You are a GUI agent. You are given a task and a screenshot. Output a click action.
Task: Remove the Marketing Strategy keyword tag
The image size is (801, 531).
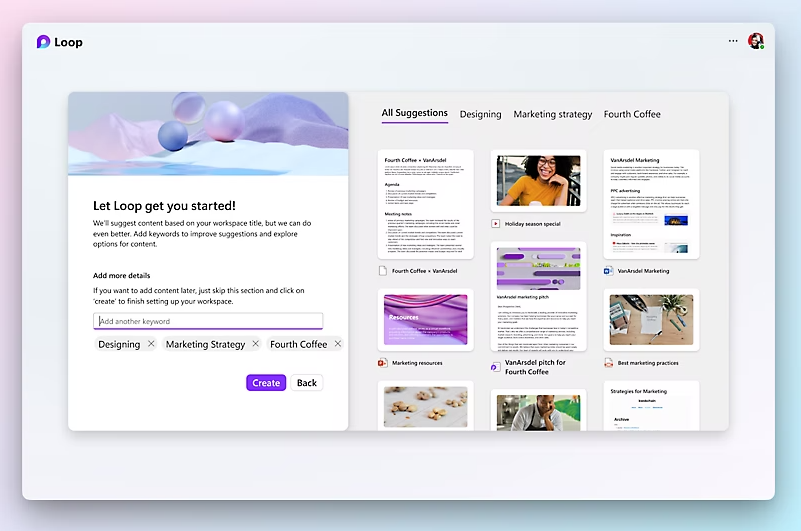[x=256, y=344]
